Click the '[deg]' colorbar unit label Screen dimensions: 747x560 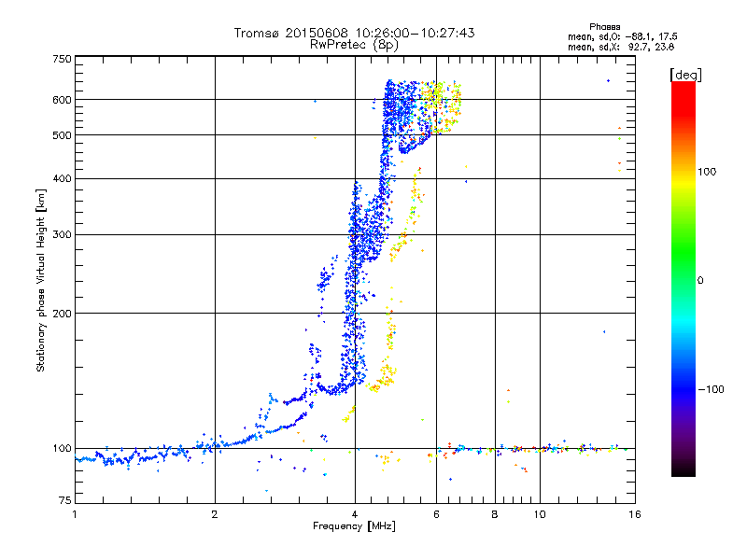(685, 75)
